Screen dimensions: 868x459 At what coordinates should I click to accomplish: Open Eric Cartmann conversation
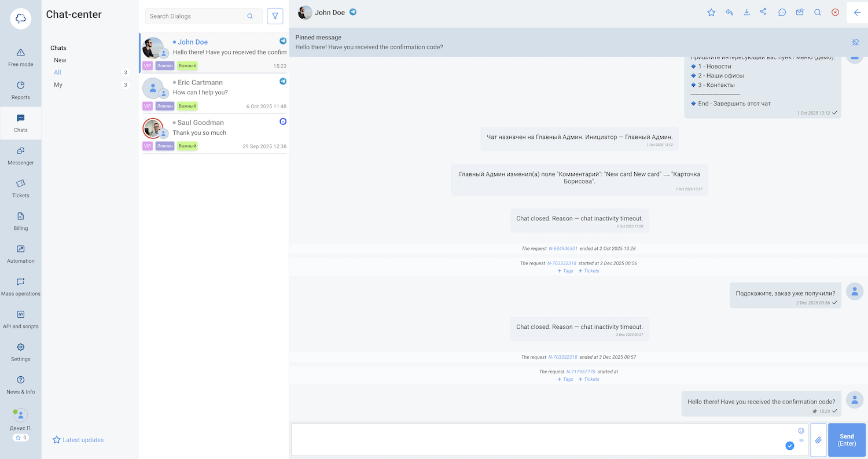coord(213,93)
